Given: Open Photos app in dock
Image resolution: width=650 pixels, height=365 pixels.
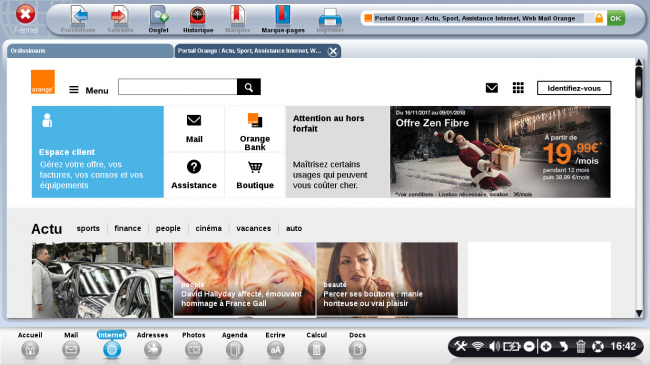Looking at the screenshot, I should pos(194,345).
